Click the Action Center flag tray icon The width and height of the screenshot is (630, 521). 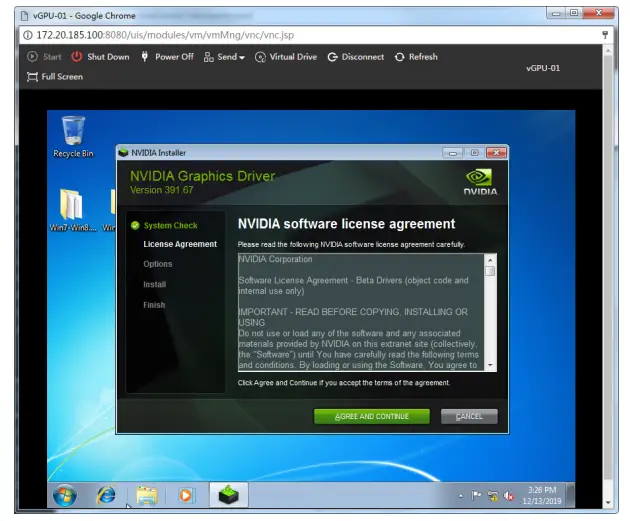(476, 496)
